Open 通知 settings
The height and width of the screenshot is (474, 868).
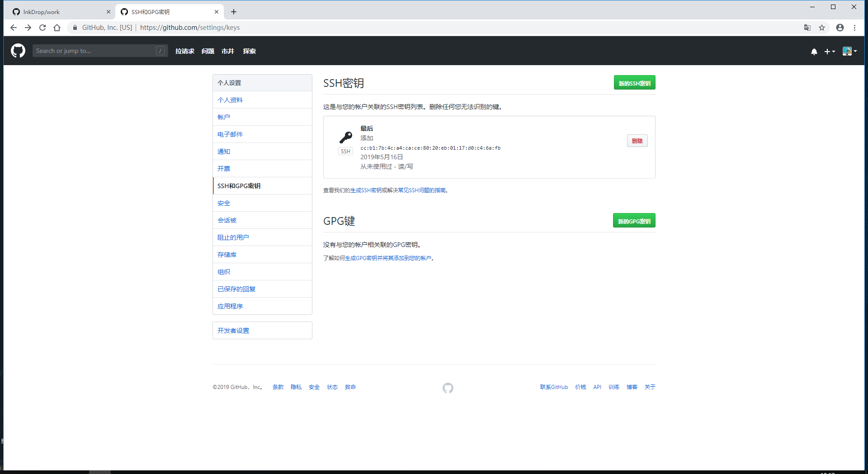click(x=262, y=152)
